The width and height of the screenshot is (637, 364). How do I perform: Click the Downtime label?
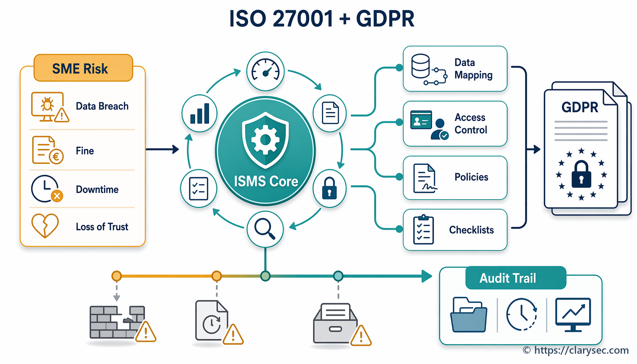(97, 189)
